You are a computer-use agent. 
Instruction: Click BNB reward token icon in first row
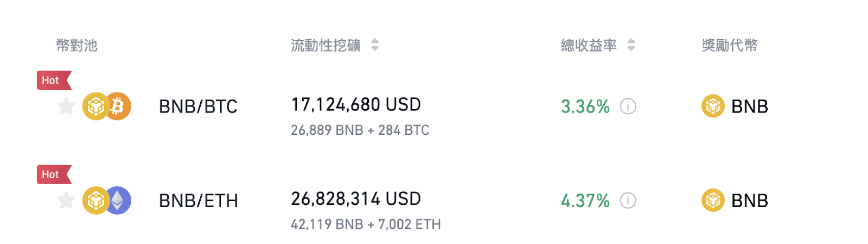point(713,106)
